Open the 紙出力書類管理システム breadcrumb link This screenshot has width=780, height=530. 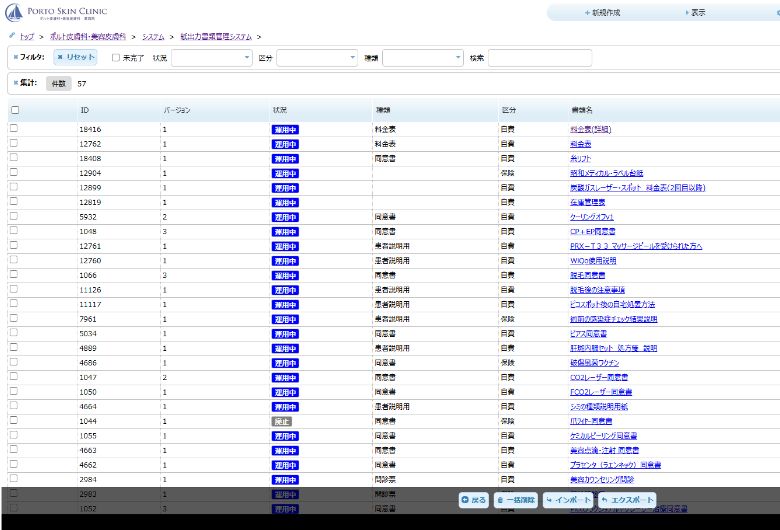coord(216,37)
